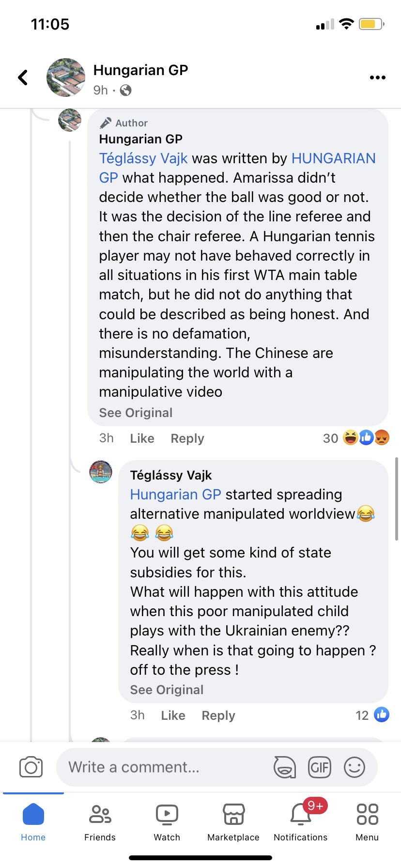Open the GIF picker
Screen dimensions: 401x868
(x=320, y=767)
